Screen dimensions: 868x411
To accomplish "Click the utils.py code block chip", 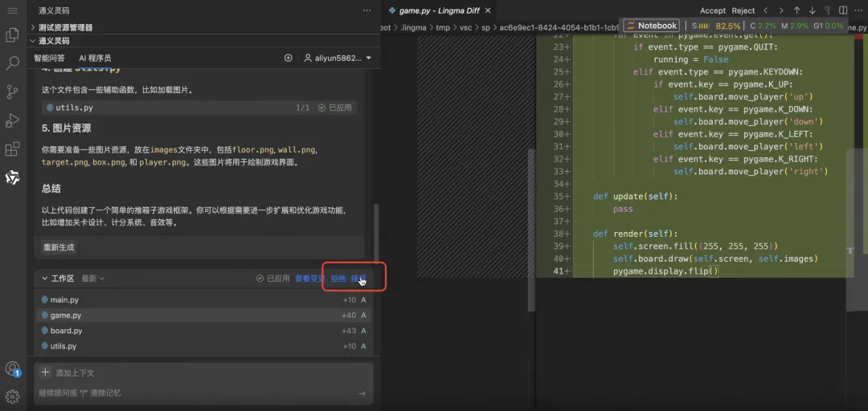I will [x=199, y=108].
